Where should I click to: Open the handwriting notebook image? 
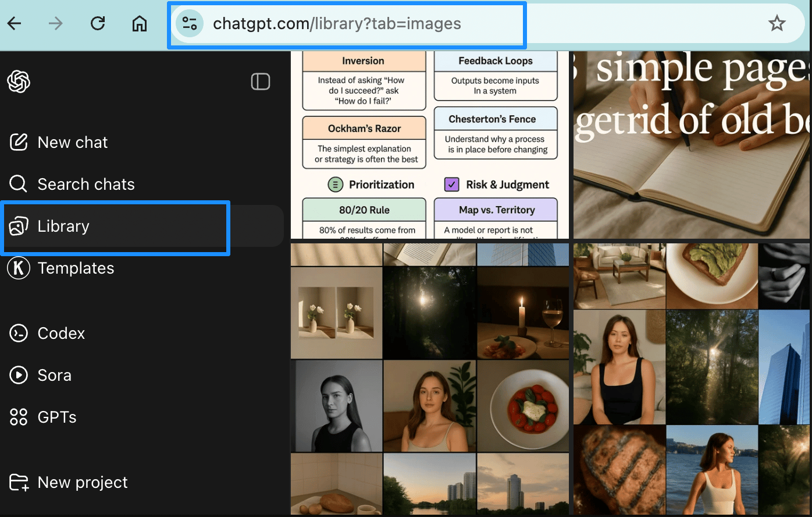(x=691, y=144)
